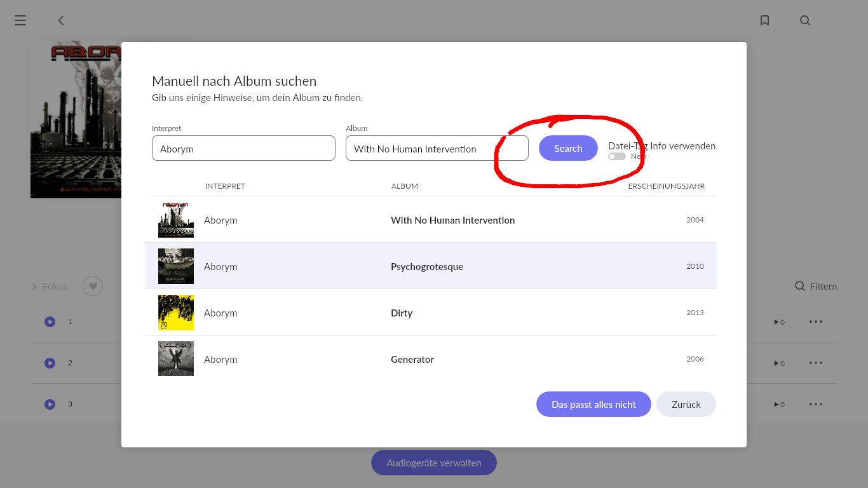
Task: Click the year 2013 in the results
Action: pos(695,313)
